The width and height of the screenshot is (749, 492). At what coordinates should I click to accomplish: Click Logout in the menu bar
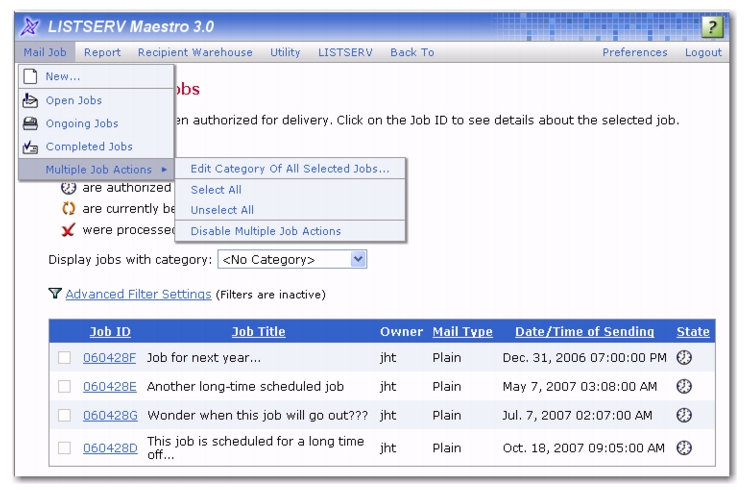click(x=703, y=52)
